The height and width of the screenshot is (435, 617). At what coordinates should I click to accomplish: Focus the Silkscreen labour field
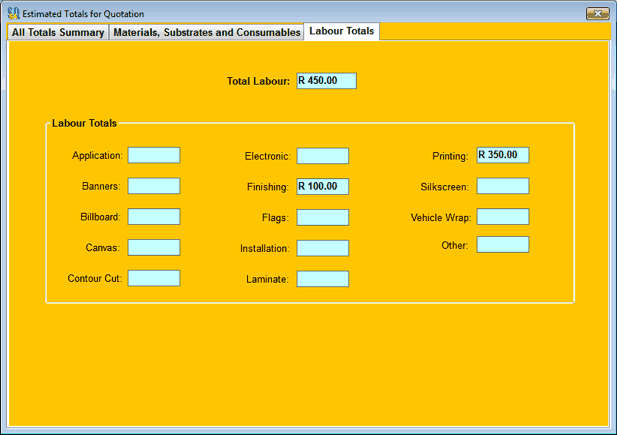tap(503, 186)
